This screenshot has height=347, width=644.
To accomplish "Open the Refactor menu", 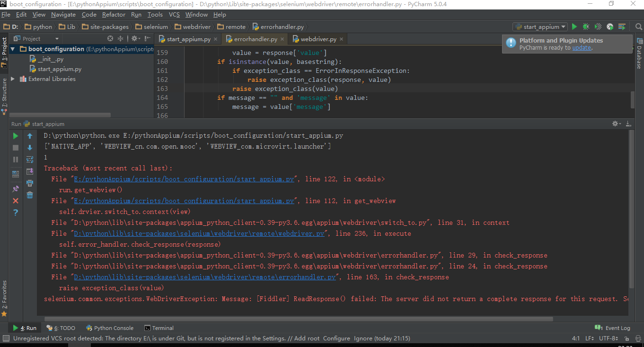I will coord(114,15).
